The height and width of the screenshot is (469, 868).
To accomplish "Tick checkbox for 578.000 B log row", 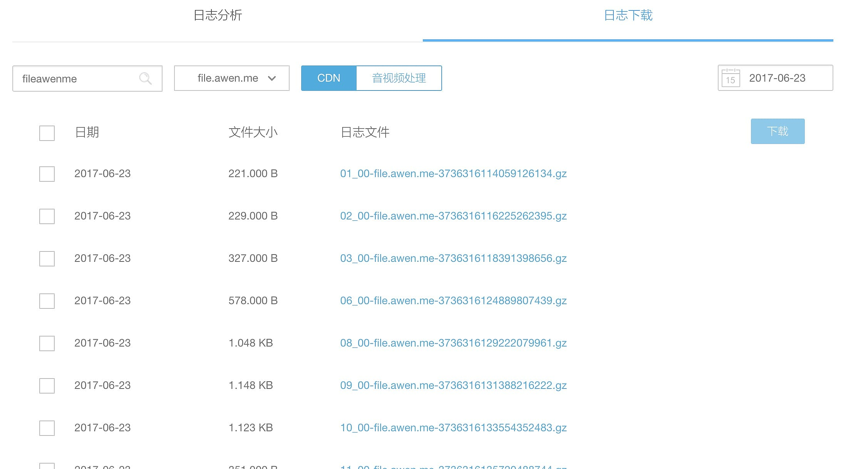I will (47, 301).
